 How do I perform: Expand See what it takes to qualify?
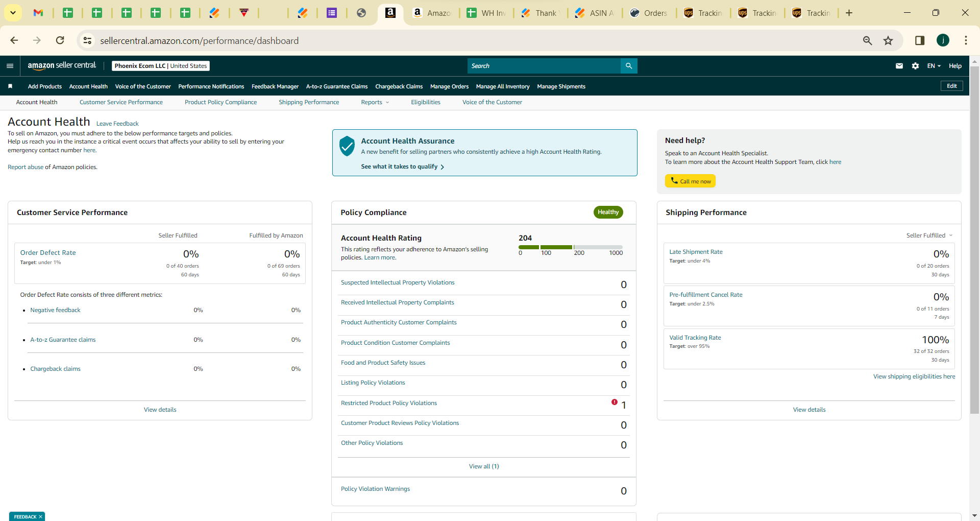click(x=403, y=167)
